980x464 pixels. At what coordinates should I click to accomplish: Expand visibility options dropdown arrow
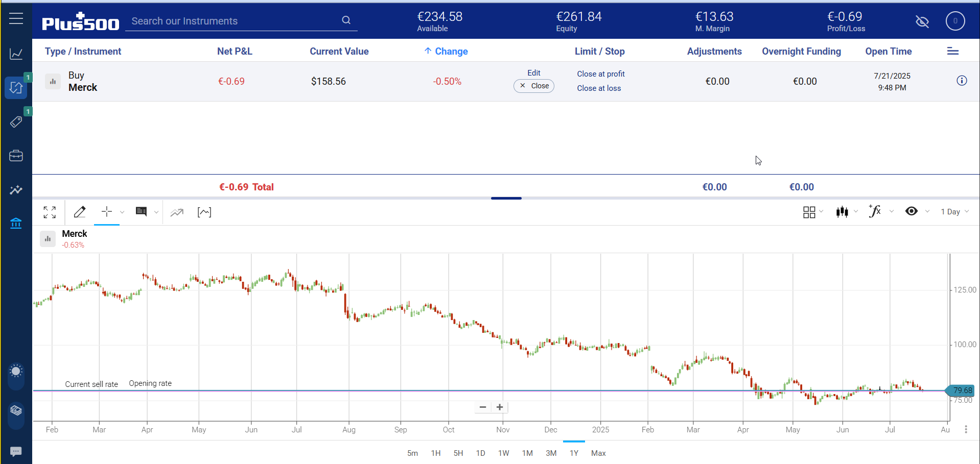coord(927,211)
